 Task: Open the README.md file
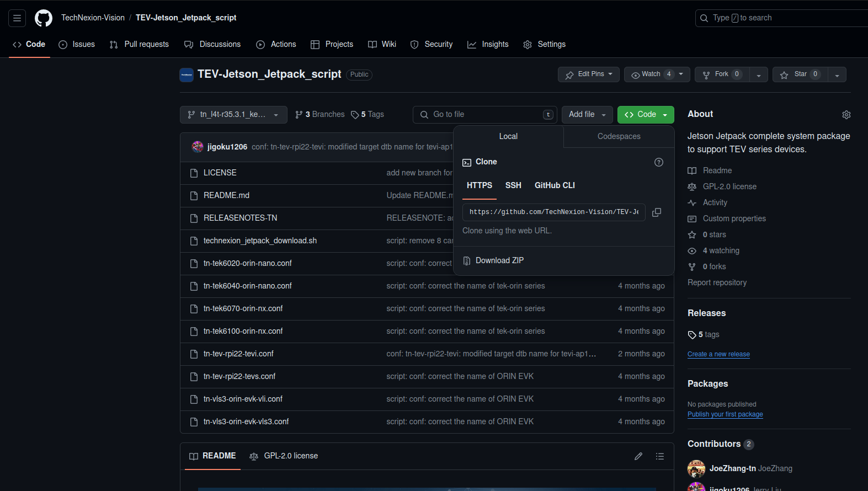click(226, 196)
